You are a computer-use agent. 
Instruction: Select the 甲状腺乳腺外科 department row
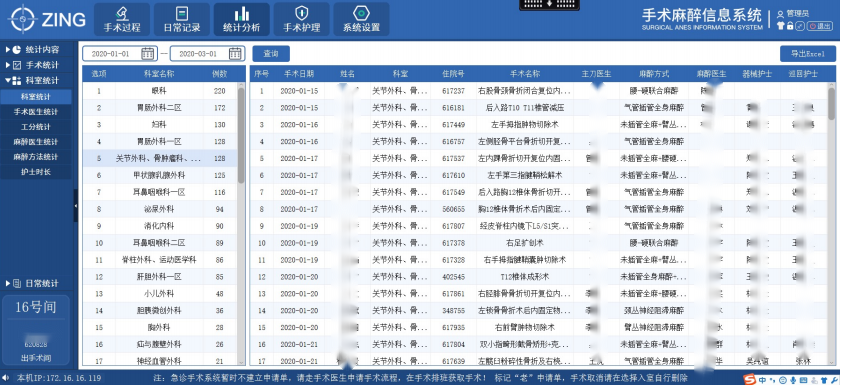coord(159,176)
